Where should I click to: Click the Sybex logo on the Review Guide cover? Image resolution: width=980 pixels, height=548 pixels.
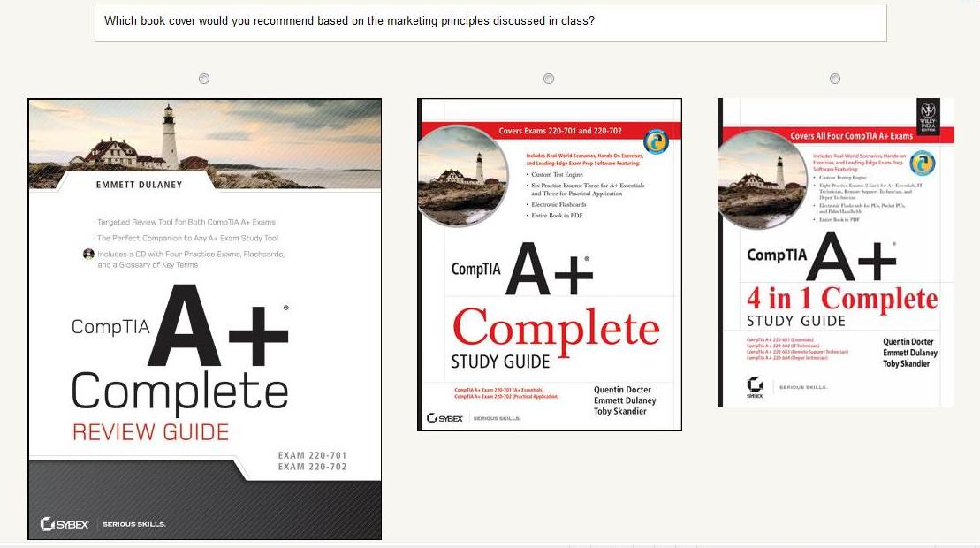click(x=65, y=524)
